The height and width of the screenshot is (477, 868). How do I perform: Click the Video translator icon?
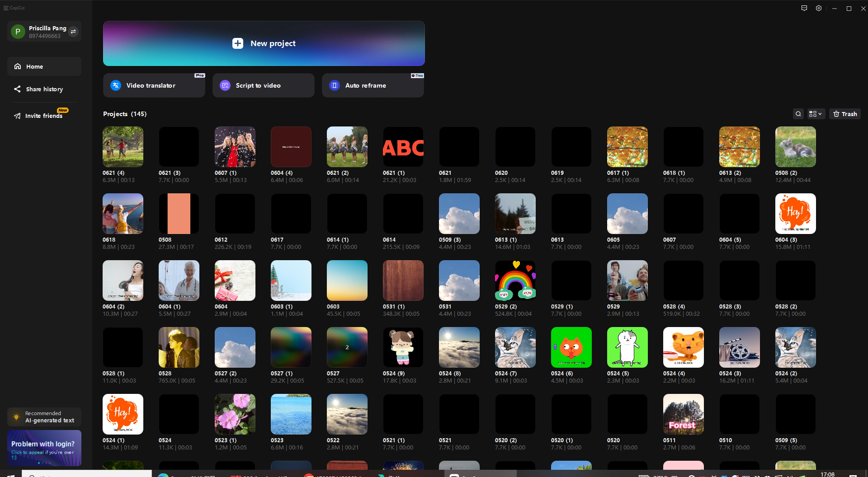(x=116, y=85)
